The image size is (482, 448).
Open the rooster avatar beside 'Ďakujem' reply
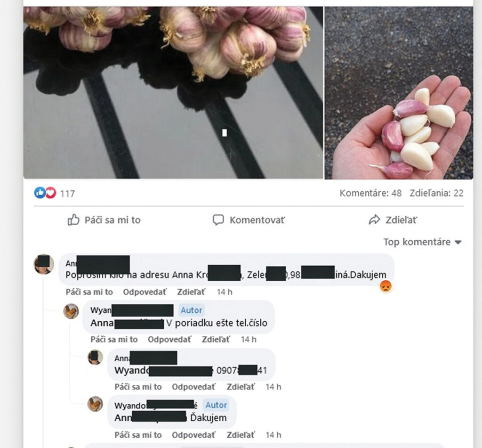(x=95, y=404)
